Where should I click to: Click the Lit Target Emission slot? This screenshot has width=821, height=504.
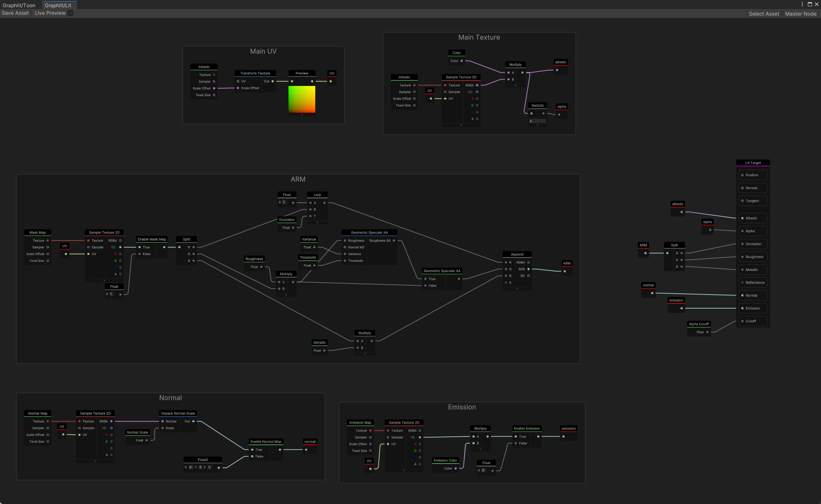pos(753,308)
